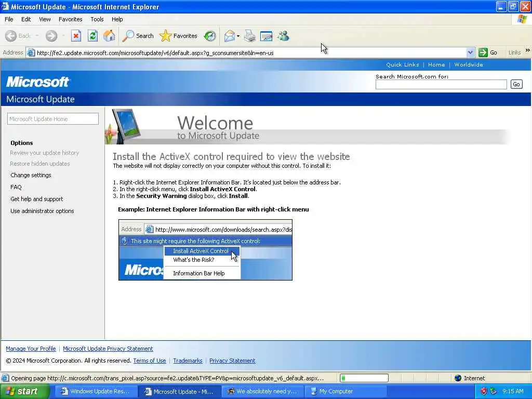This screenshot has height=399, width=532.
Task: Click the Home link in top bar
Action: [x=436, y=64]
